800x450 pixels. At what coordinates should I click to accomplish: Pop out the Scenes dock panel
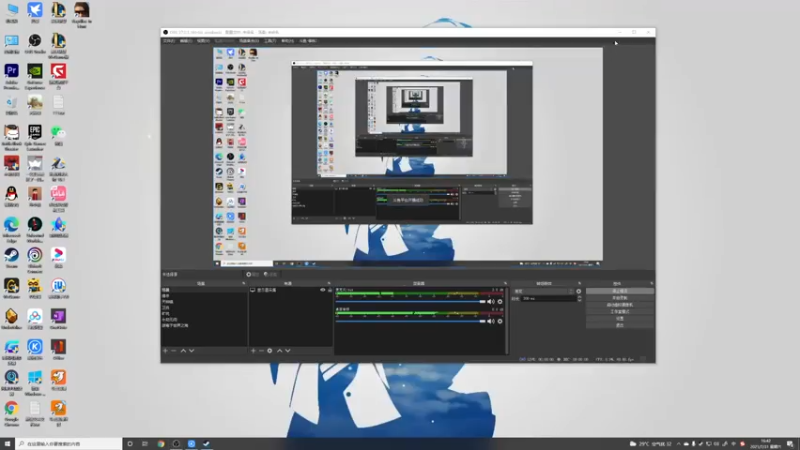244,283
